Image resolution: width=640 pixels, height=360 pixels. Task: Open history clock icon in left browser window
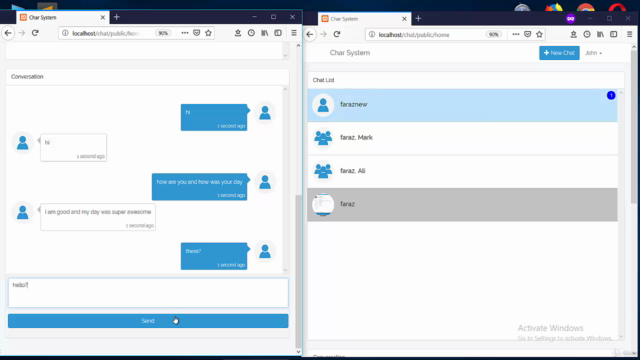click(251, 33)
